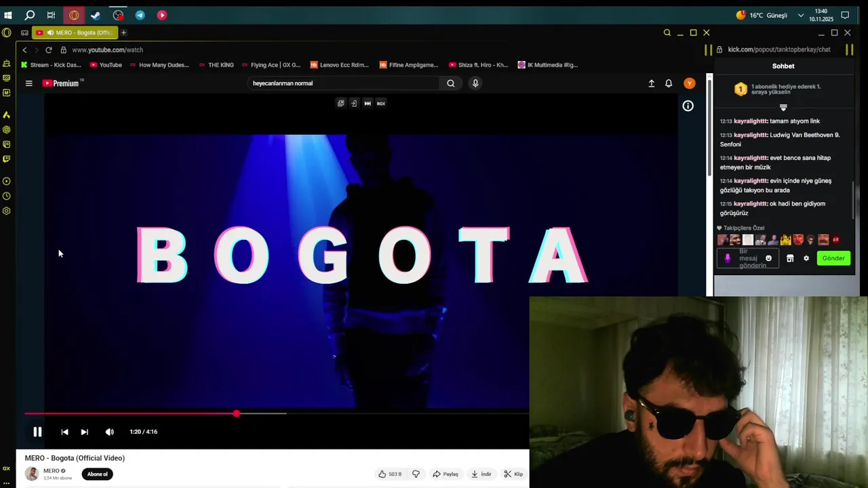Open the orange Y account avatar
This screenshot has width=868, height=488.
coord(689,83)
